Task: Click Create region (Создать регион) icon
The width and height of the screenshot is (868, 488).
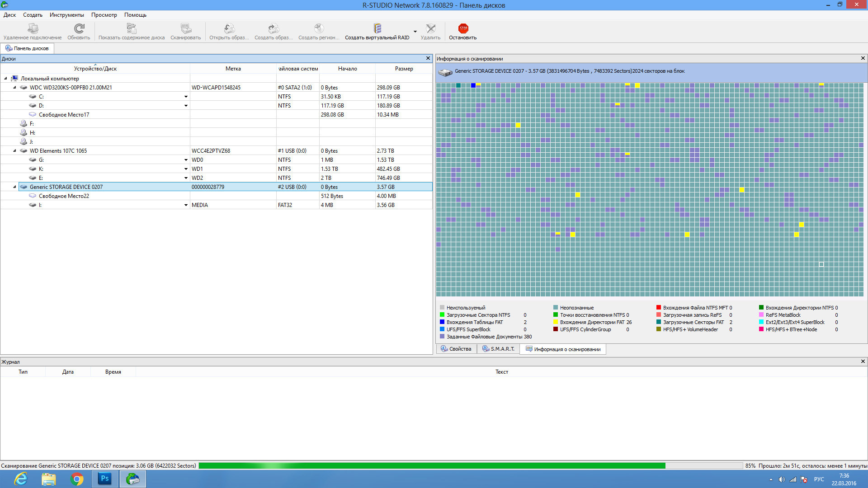Action: 319,29
